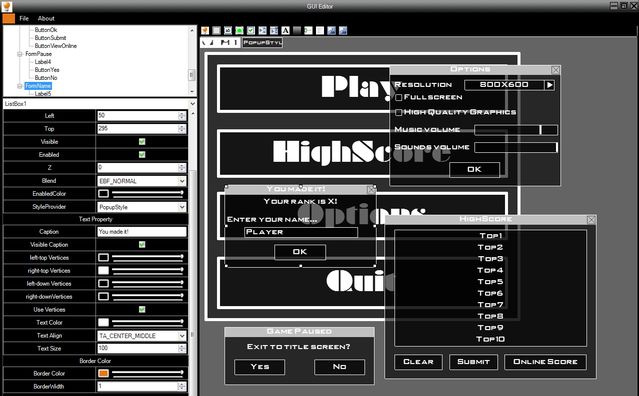The image size is (639, 396).
Task: Select Label4 in the tree
Action: (x=43, y=62)
